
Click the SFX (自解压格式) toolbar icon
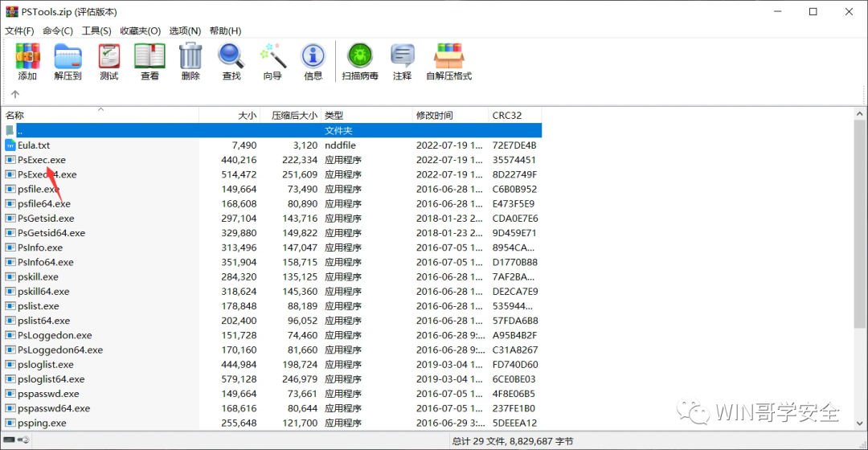pos(449,56)
